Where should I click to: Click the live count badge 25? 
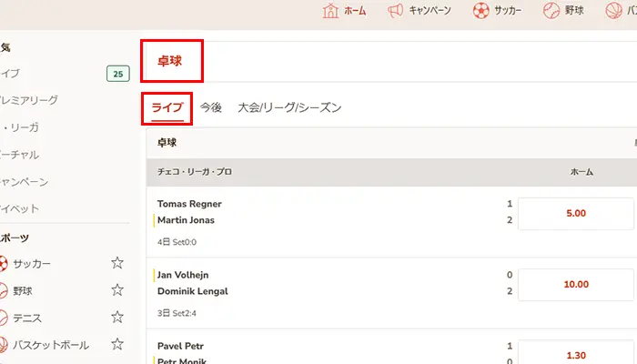[x=118, y=74]
